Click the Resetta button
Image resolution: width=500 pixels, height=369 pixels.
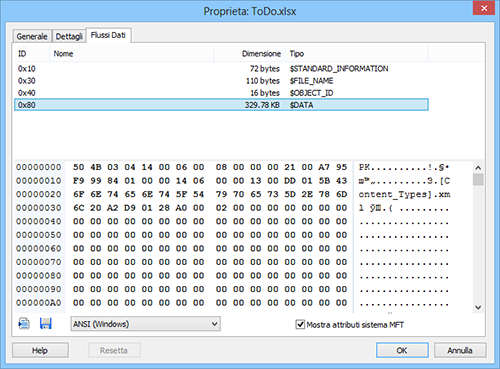tap(114, 350)
